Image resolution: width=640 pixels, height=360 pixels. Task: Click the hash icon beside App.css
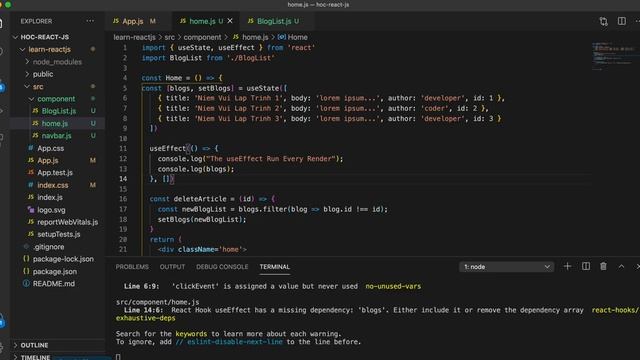click(31, 148)
